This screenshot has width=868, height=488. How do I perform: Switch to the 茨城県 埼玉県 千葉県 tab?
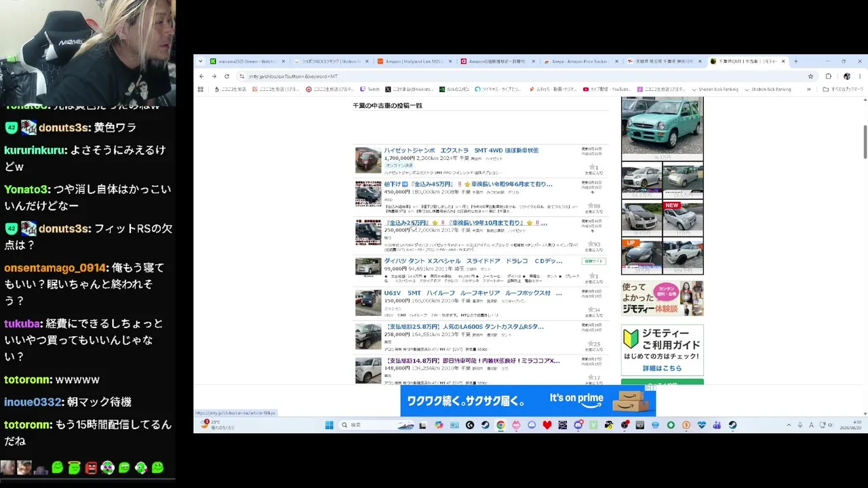[665, 61]
